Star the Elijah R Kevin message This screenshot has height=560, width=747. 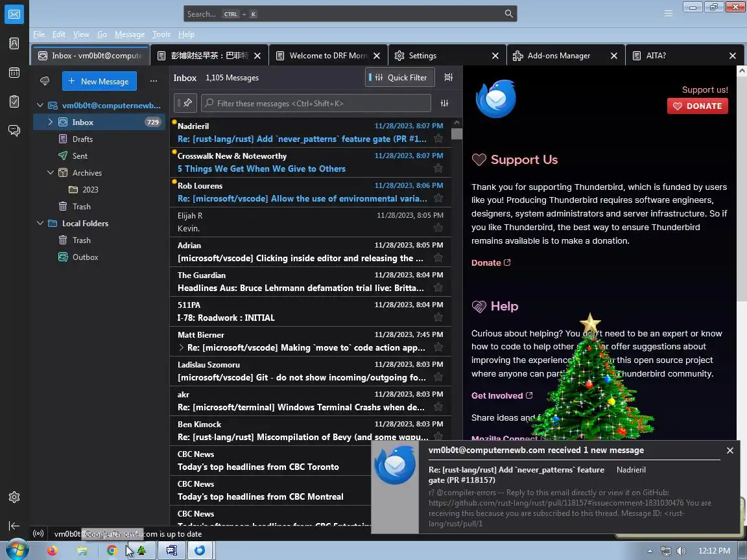click(438, 228)
